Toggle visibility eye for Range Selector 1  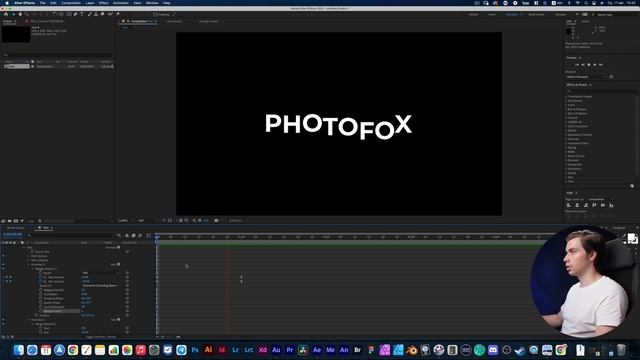coord(3,324)
